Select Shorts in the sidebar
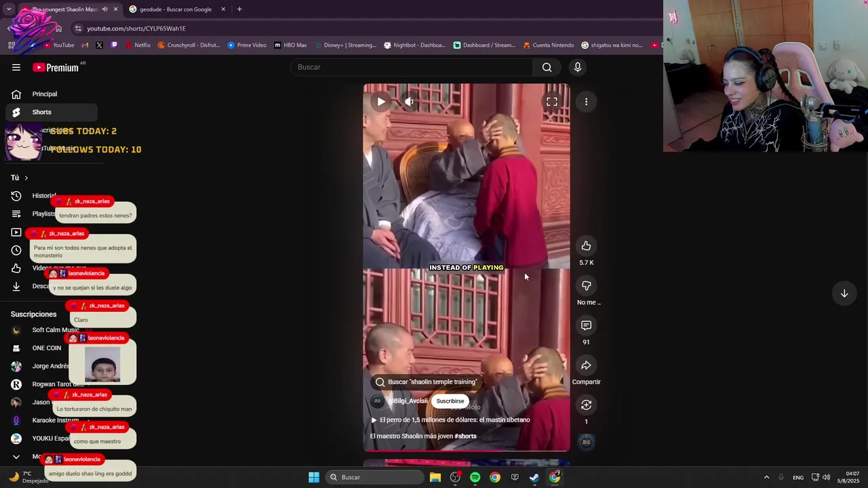This screenshot has width=868, height=488. click(52, 112)
